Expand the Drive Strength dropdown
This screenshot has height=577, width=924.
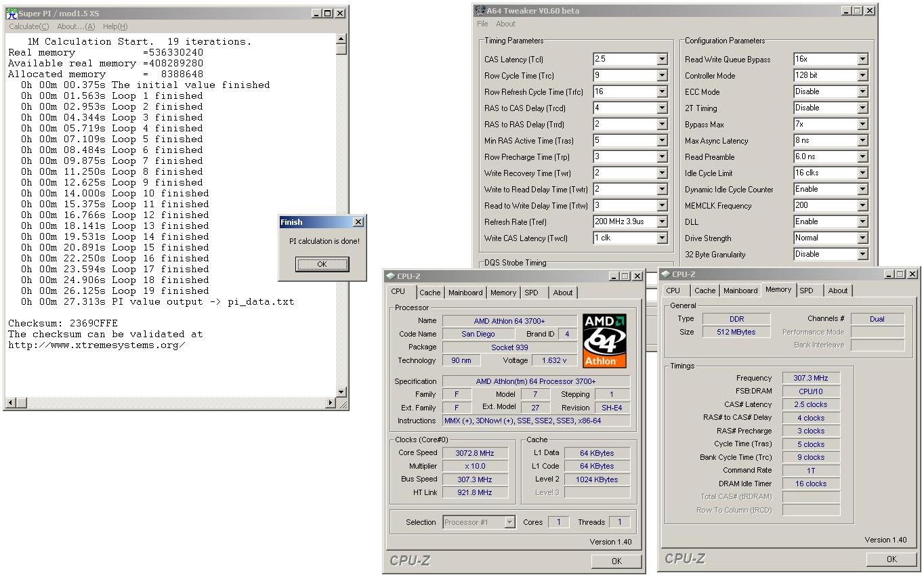click(862, 238)
